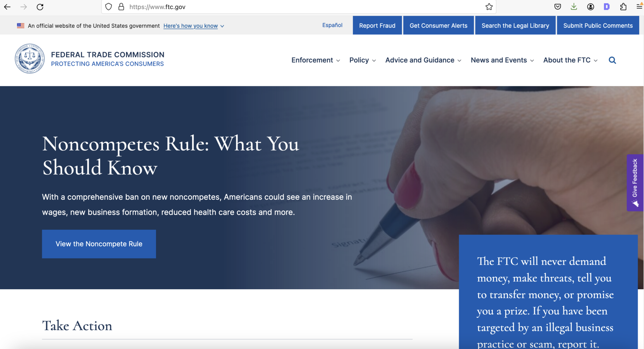Open the Extensions puzzle piece icon
Viewport: 644px width, 349px height.
(x=623, y=7)
